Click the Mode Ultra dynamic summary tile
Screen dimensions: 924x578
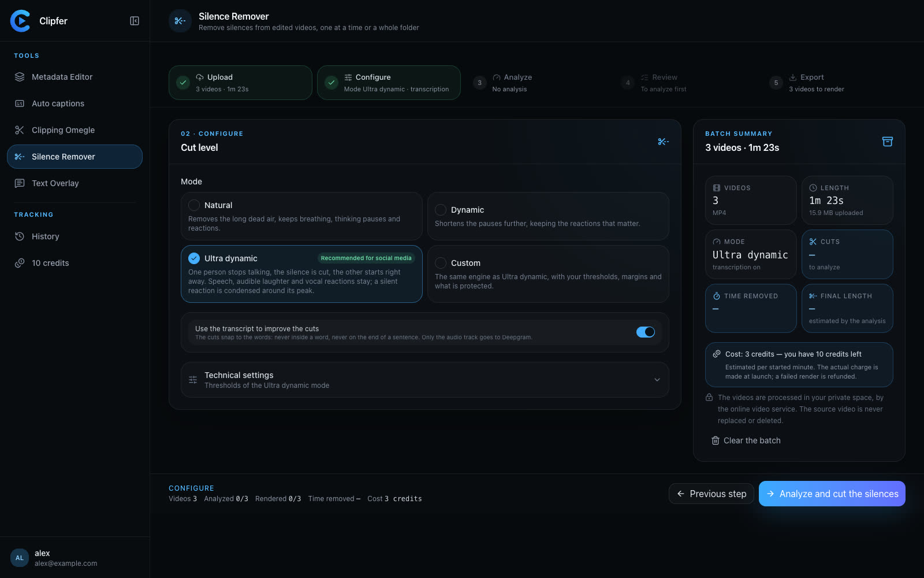(751, 254)
